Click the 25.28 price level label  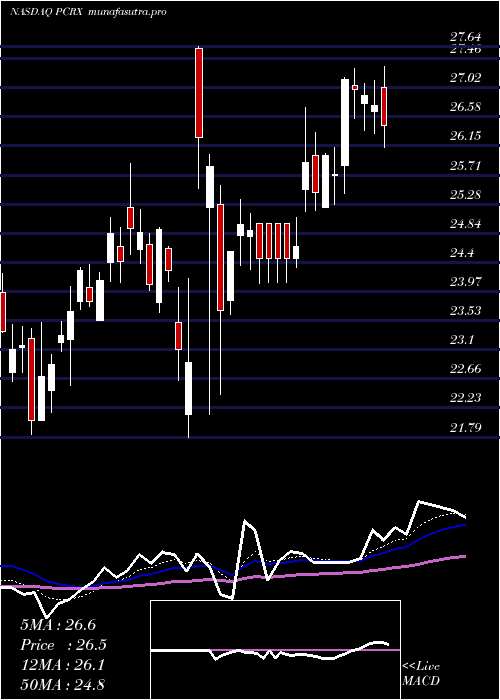[x=466, y=195]
